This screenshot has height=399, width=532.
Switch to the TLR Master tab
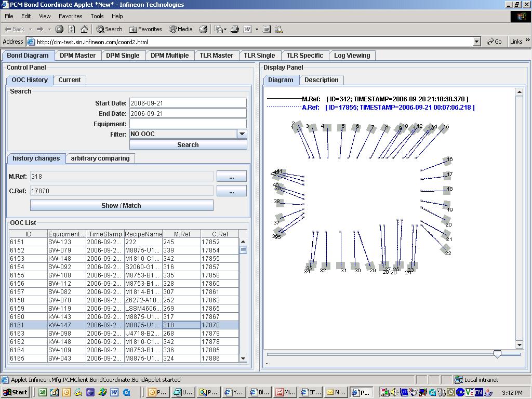coord(217,56)
